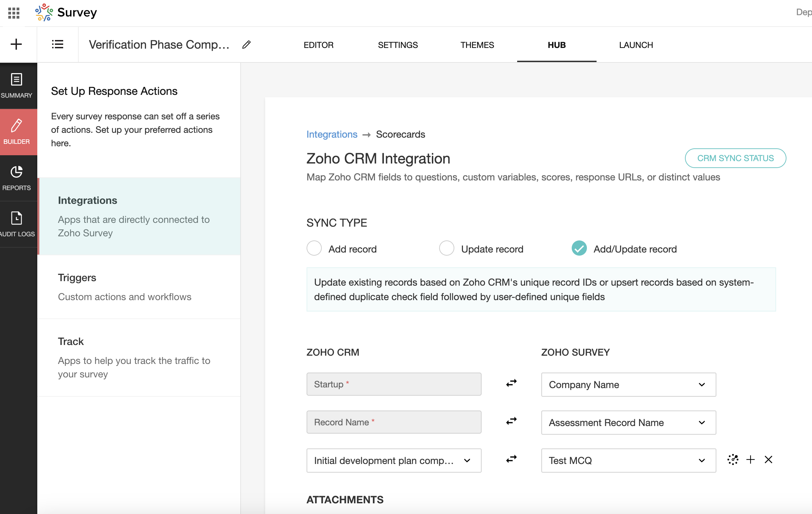The image size is (812, 514).
Task: Click the plus icon beside Test MCQ
Action: click(x=751, y=459)
